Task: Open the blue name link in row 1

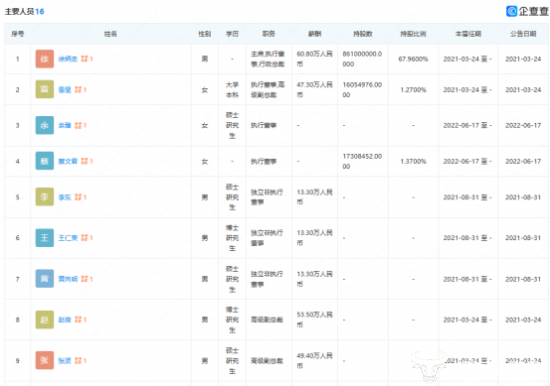Action: point(68,59)
